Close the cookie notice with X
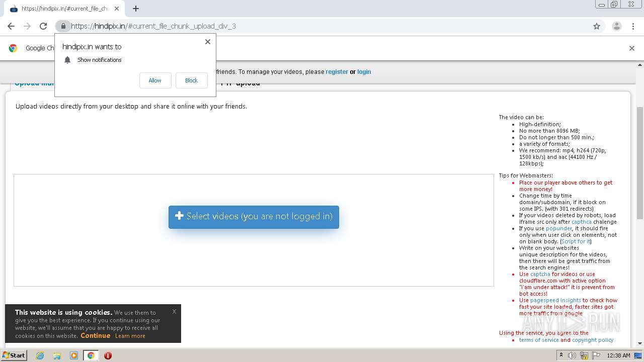This screenshot has width=644, height=362. tap(174, 312)
